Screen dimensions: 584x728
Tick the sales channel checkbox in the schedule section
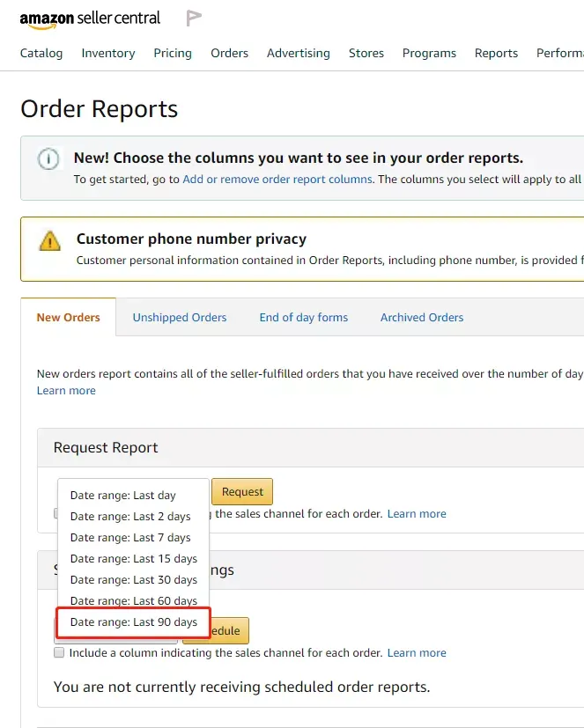point(59,652)
